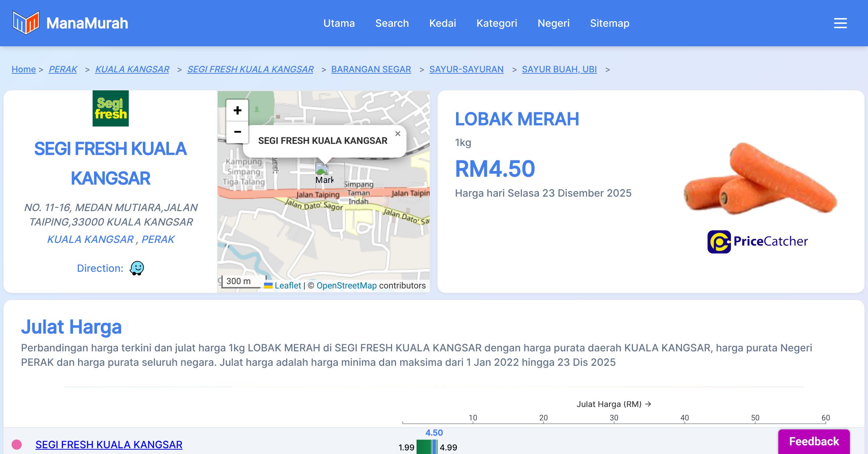Close the map popup
This screenshot has width=868, height=454.
click(x=397, y=134)
